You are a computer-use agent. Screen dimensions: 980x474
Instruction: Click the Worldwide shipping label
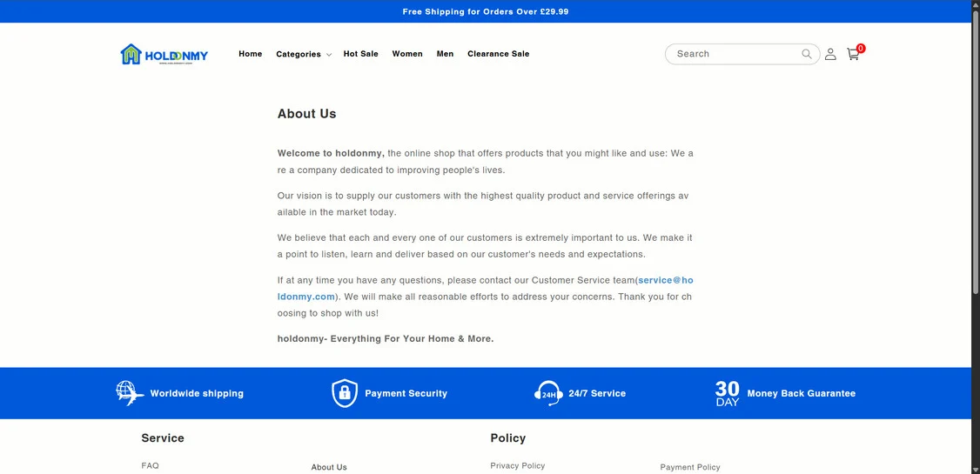click(x=197, y=393)
